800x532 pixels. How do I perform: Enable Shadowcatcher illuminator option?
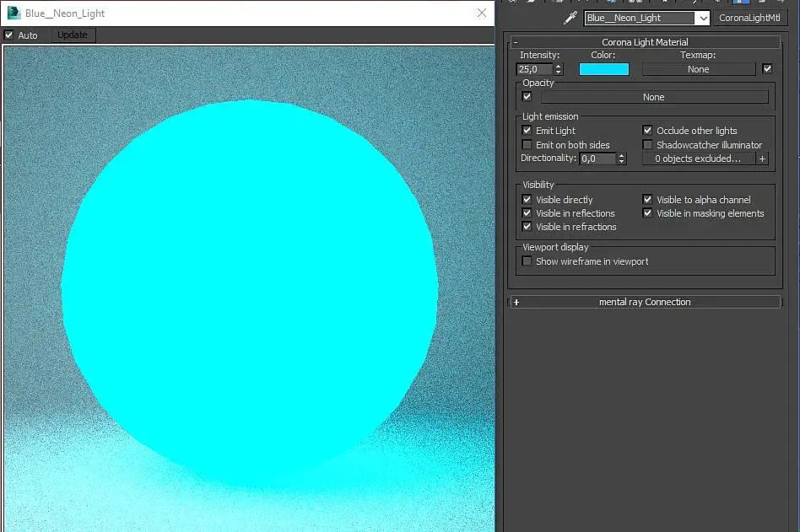647,145
